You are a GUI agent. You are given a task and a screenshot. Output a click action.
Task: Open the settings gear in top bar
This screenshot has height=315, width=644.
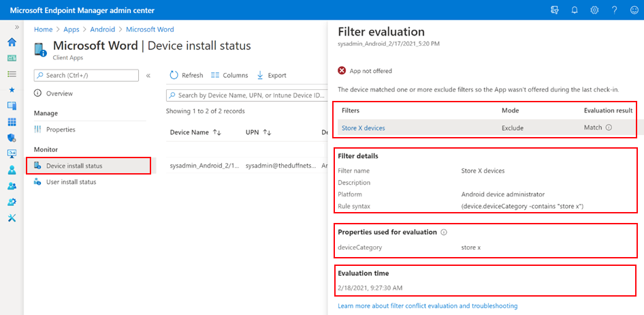click(x=594, y=10)
